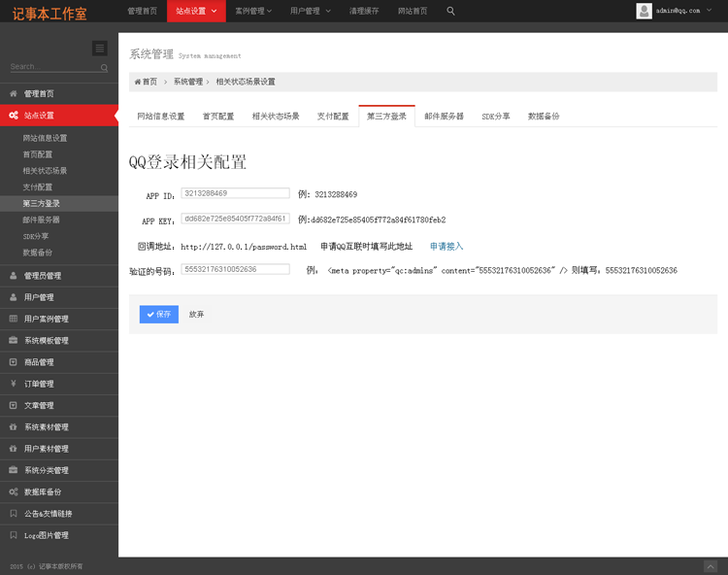Open 相关状态场景 in the sidebar submenu

(45, 170)
